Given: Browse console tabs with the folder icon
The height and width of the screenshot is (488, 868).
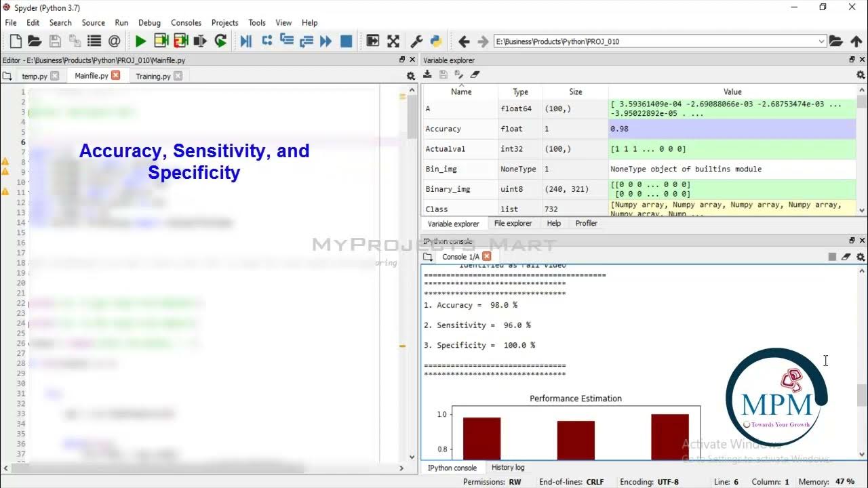Looking at the screenshot, I should tap(428, 257).
